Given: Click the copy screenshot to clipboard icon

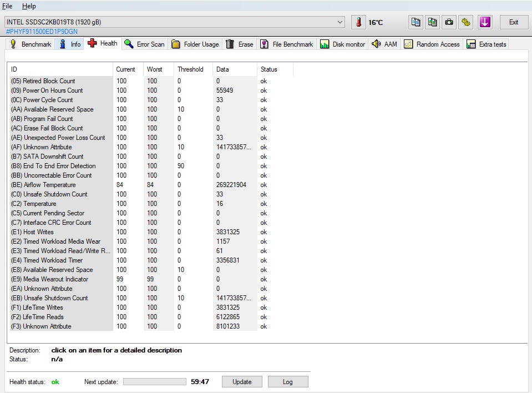Looking at the screenshot, I should 432,22.
